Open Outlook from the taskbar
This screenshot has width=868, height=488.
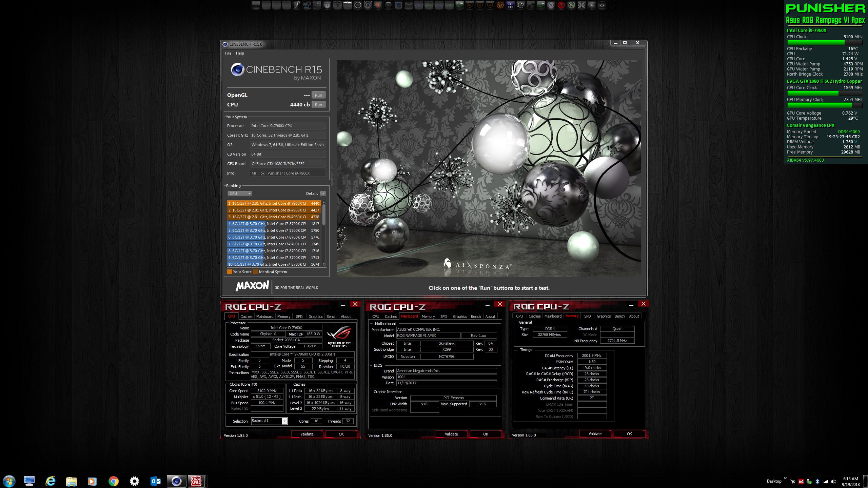(x=156, y=481)
